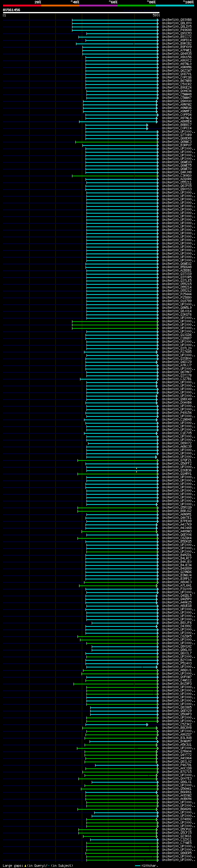Select the UniRef100_C4WSI2 row label
197x868 pixels.
tap(177, 680)
